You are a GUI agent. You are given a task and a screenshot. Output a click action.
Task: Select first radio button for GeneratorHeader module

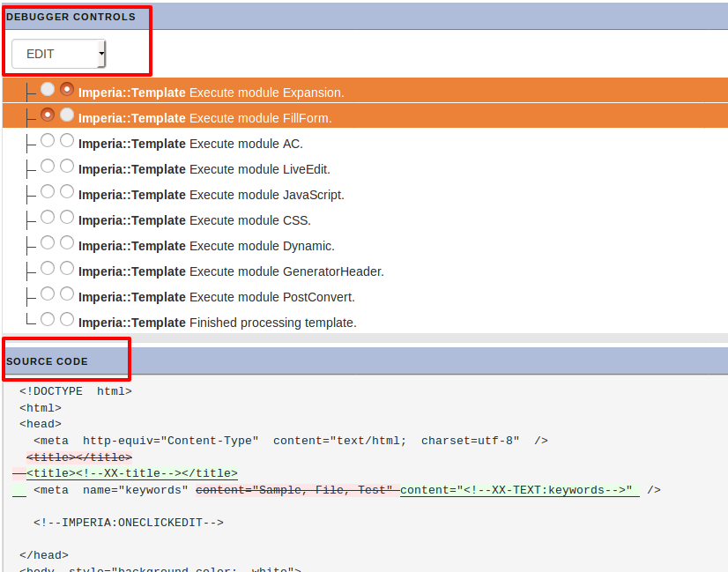[x=48, y=268]
